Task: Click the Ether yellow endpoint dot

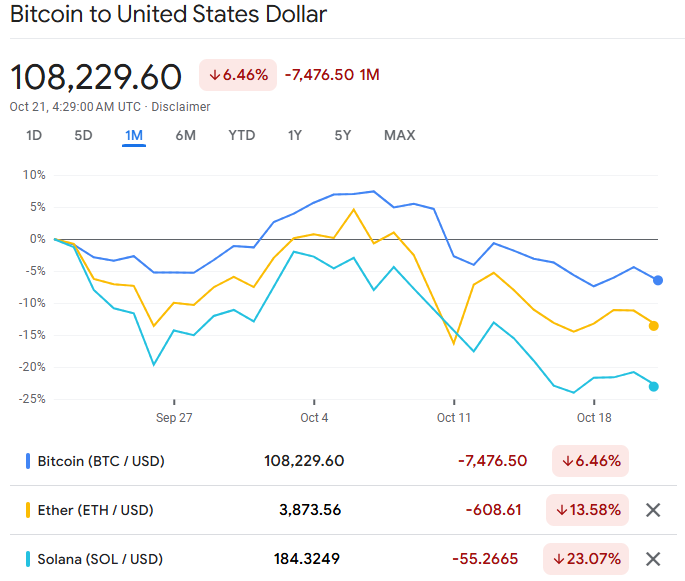Action: 654,325
